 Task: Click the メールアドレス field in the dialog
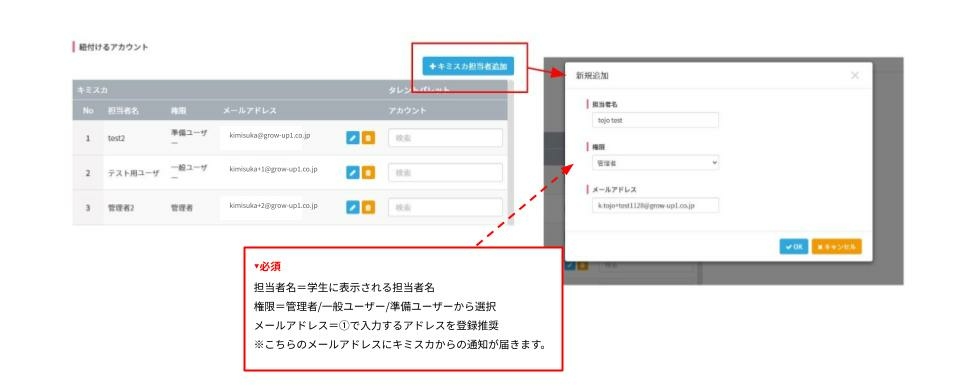coord(655,206)
